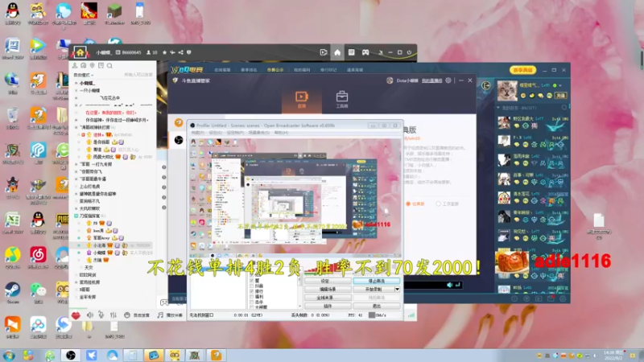
Task: Click the 充值 button beside cat avatar
Action: pyautogui.click(x=560, y=95)
